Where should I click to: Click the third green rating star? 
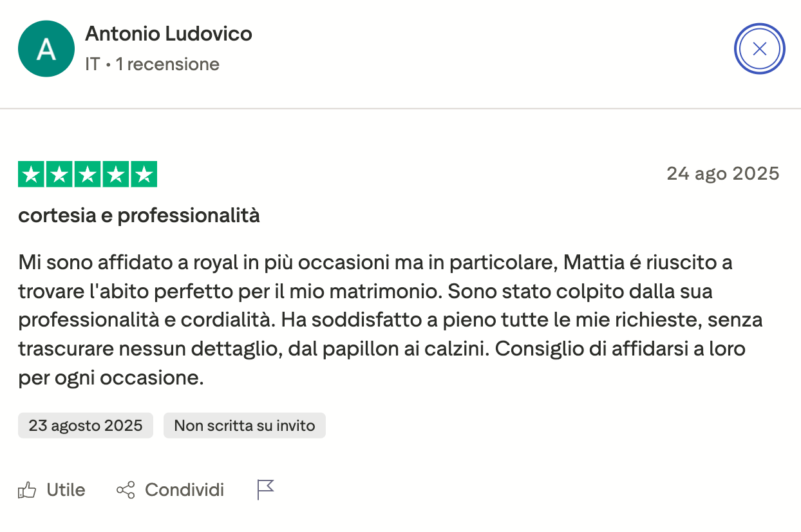tap(88, 175)
